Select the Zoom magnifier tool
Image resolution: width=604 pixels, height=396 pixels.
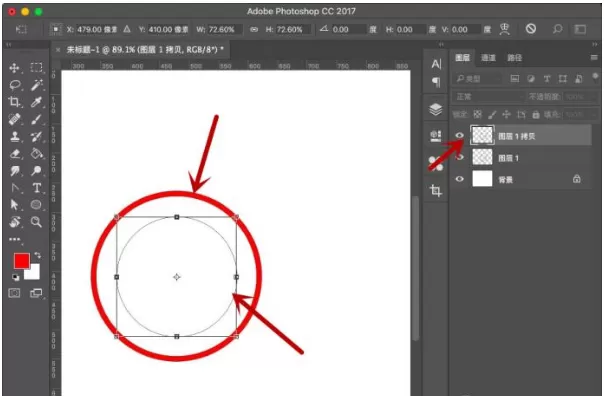[36, 221]
